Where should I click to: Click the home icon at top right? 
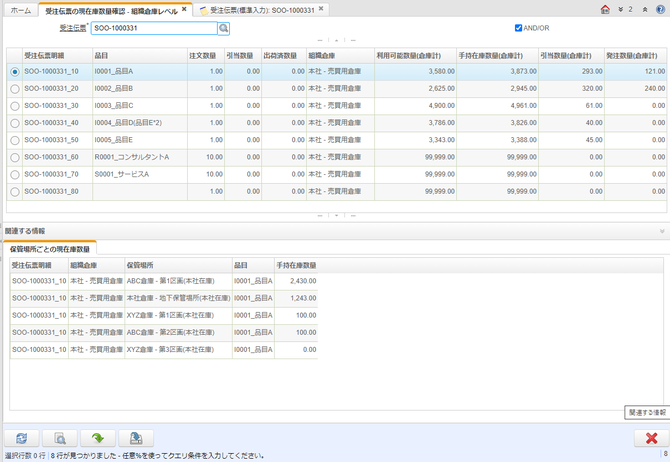click(x=605, y=9)
